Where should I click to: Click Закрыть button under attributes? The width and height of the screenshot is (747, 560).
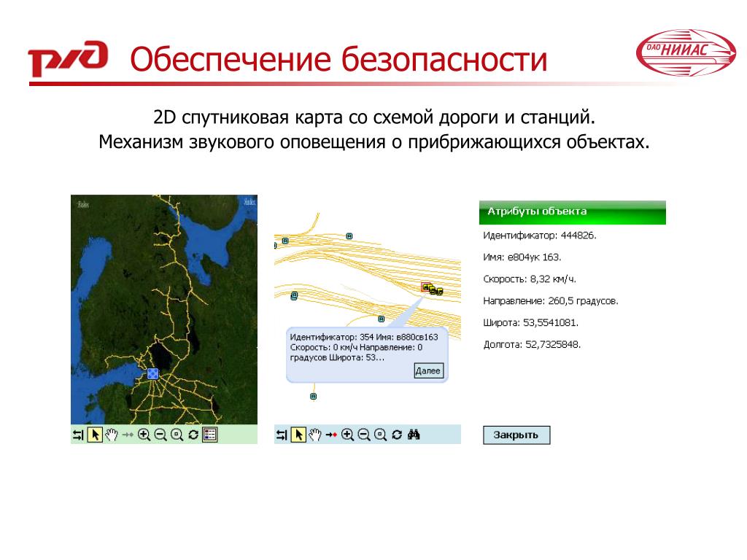[x=516, y=435]
